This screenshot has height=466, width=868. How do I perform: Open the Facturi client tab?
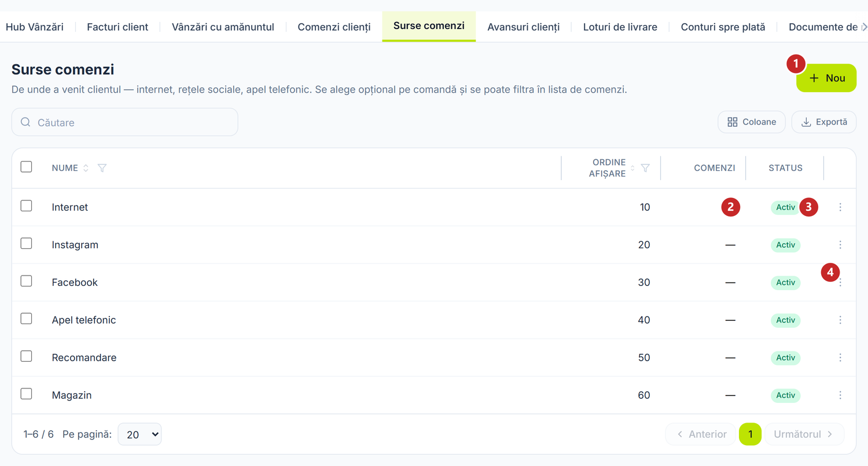tap(117, 27)
